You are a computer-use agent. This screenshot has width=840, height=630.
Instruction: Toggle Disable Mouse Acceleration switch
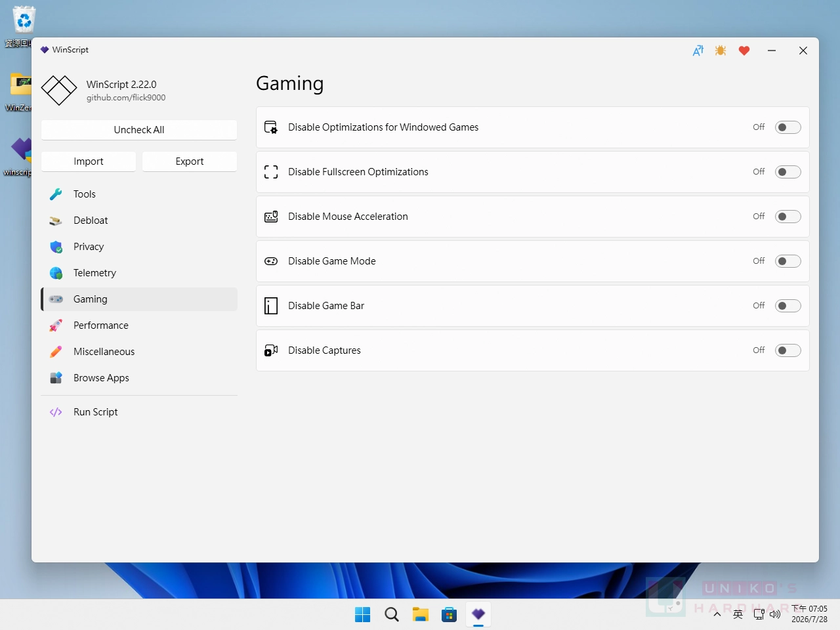pyautogui.click(x=788, y=217)
